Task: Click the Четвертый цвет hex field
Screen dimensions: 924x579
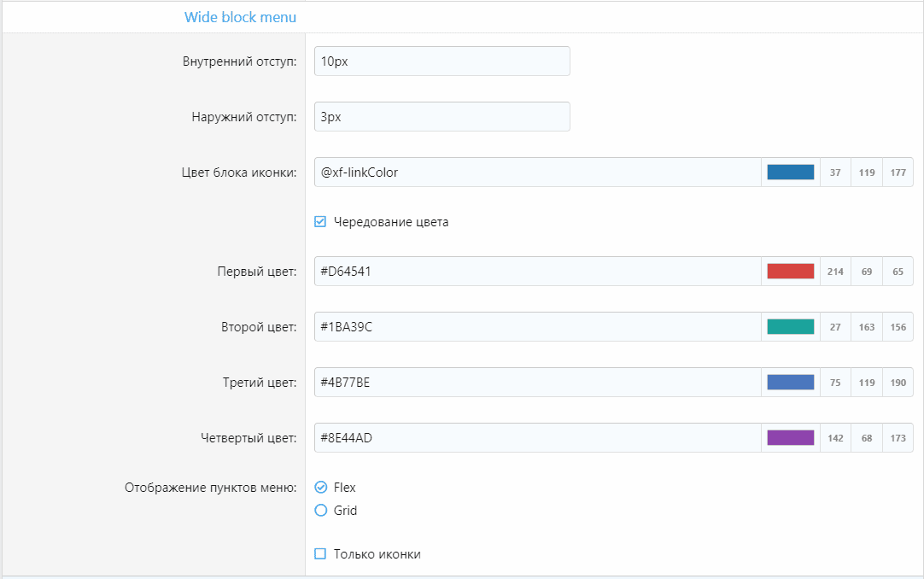Action: tap(536, 438)
